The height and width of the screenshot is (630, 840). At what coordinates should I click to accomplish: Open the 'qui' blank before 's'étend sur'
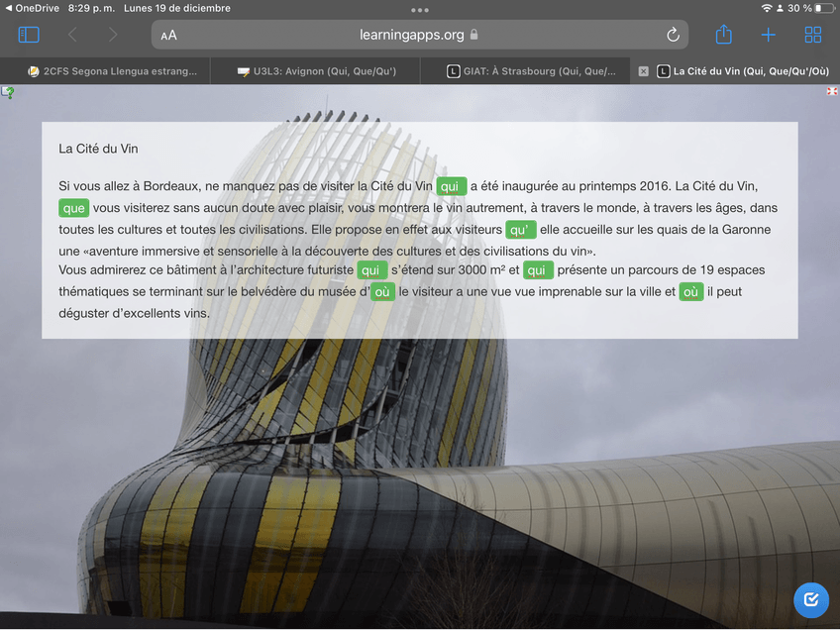click(x=371, y=270)
